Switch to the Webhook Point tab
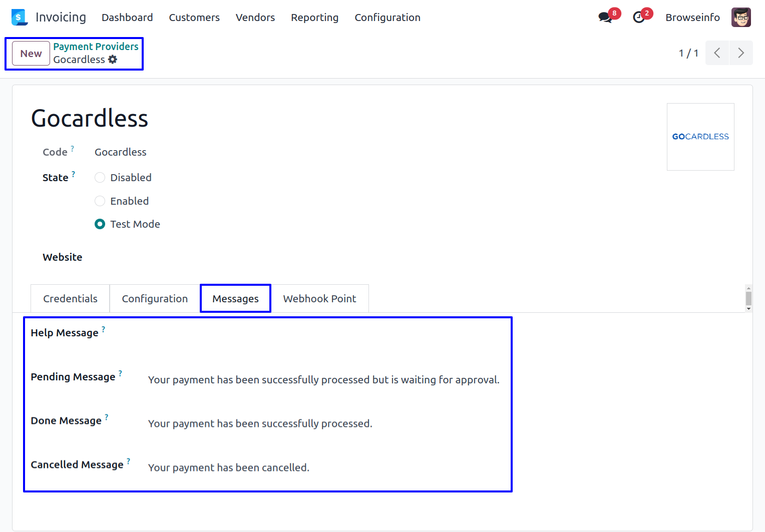765x532 pixels. click(319, 299)
